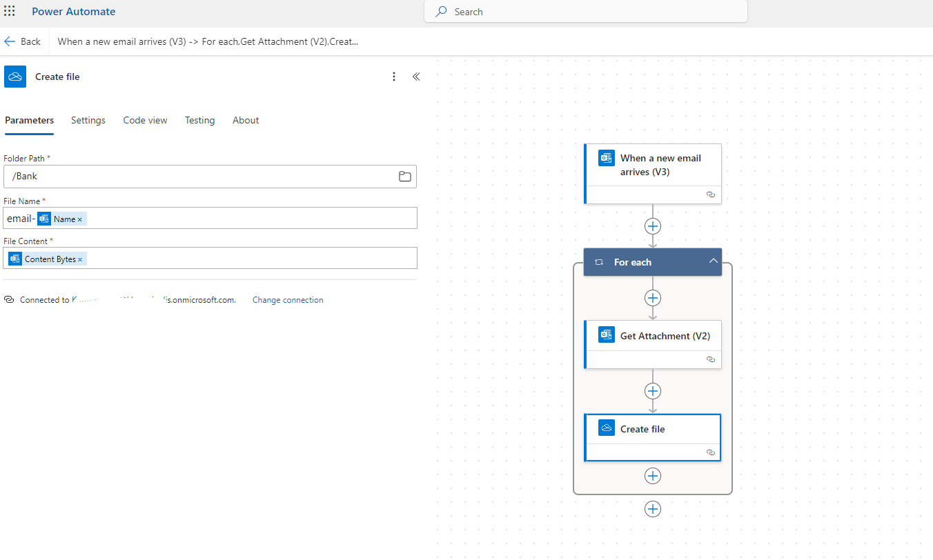Click the Name dynamic content token
The height and width of the screenshot is (560, 933).
(61, 219)
